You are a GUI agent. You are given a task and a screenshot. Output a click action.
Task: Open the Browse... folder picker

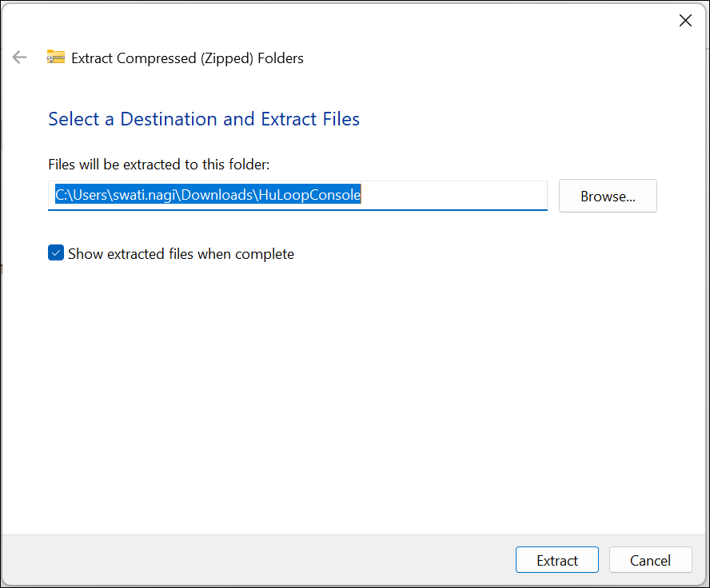(608, 196)
